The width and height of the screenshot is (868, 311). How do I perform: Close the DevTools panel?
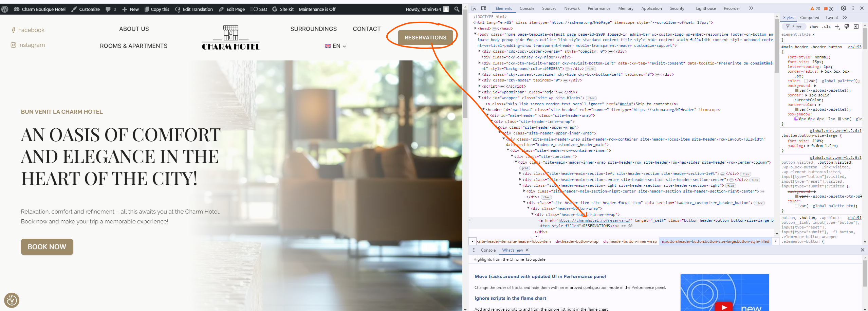pyautogui.click(x=862, y=8)
